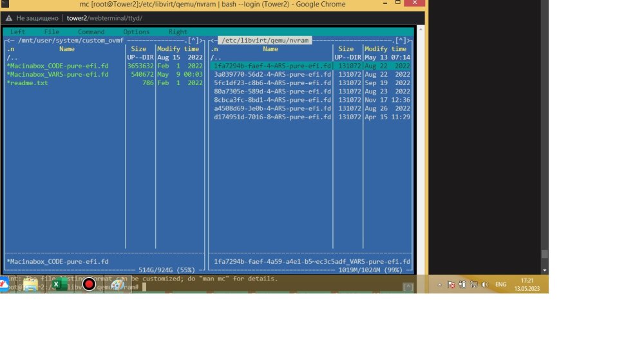
Task: Open the Right menu in mc
Action: click(x=178, y=32)
